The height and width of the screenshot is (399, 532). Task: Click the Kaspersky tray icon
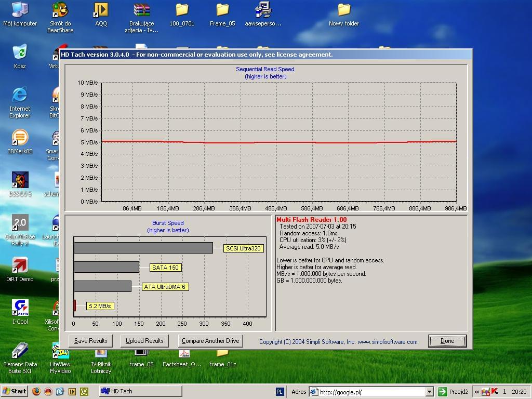pyautogui.click(x=495, y=392)
